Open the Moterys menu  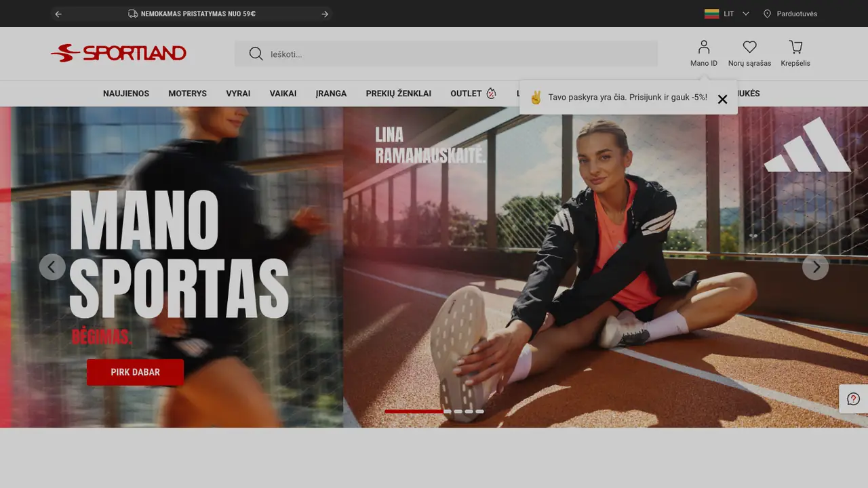[188, 94]
